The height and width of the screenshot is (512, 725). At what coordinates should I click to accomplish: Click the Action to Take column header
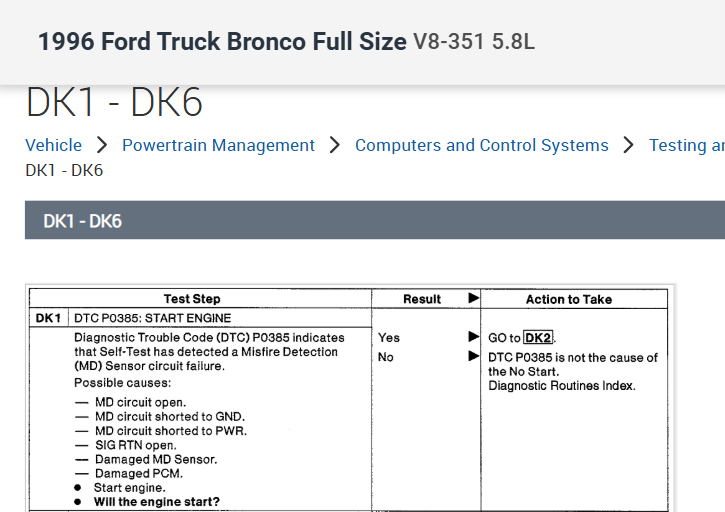(569, 299)
